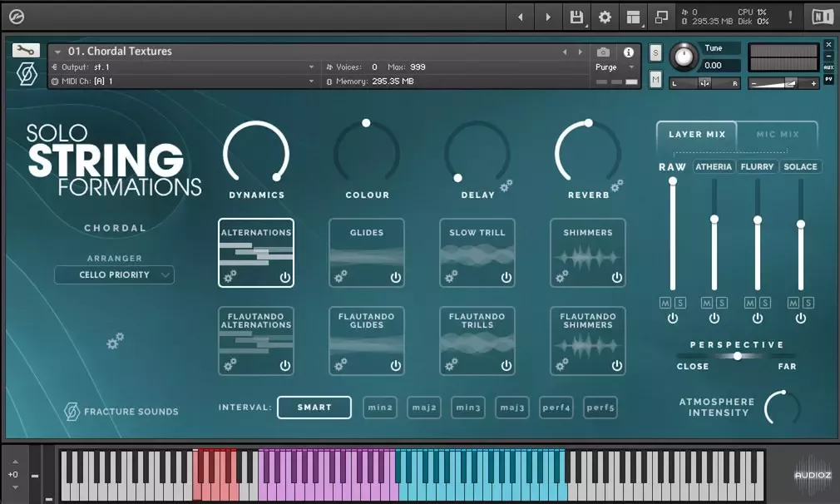
Task: Toggle Glides power button
Action: pyautogui.click(x=395, y=278)
